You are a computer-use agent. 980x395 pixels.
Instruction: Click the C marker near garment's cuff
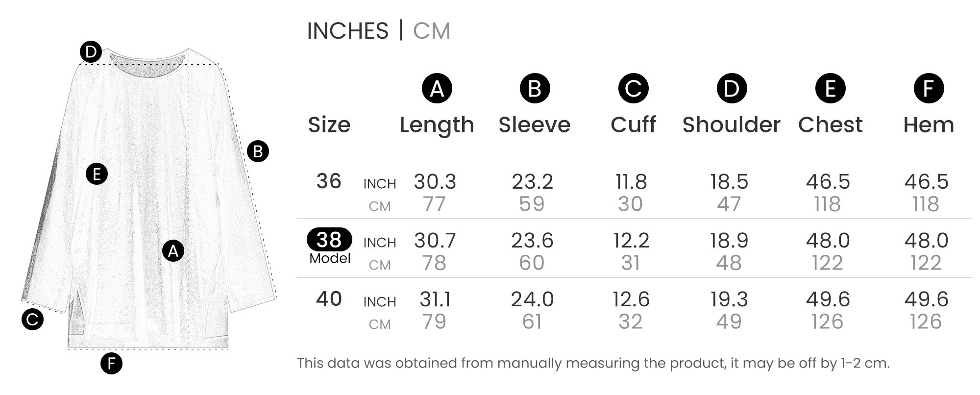(x=32, y=320)
